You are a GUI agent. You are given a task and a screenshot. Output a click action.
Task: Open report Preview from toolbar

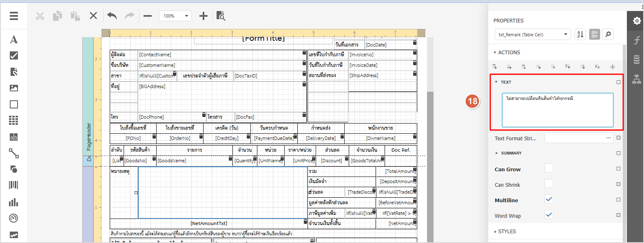point(221,16)
